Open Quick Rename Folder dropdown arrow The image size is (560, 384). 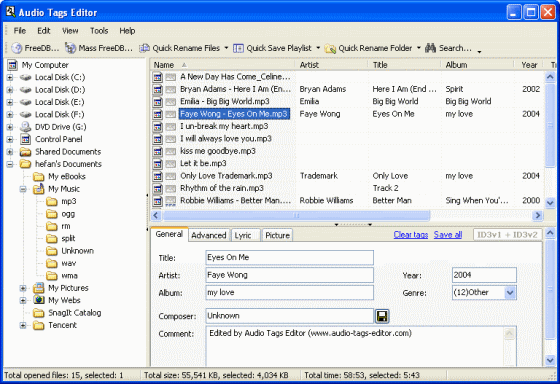tap(419, 48)
